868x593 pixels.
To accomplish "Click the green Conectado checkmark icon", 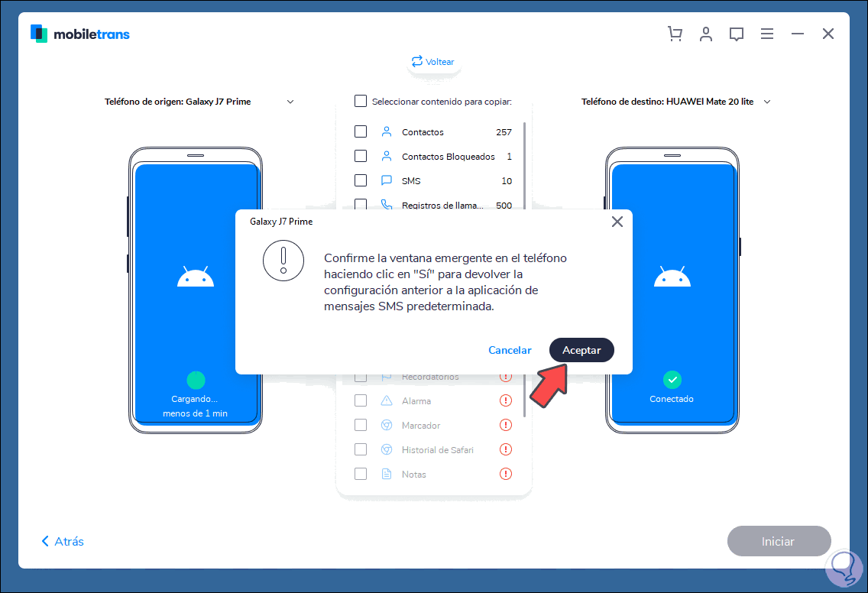I will coord(672,380).
